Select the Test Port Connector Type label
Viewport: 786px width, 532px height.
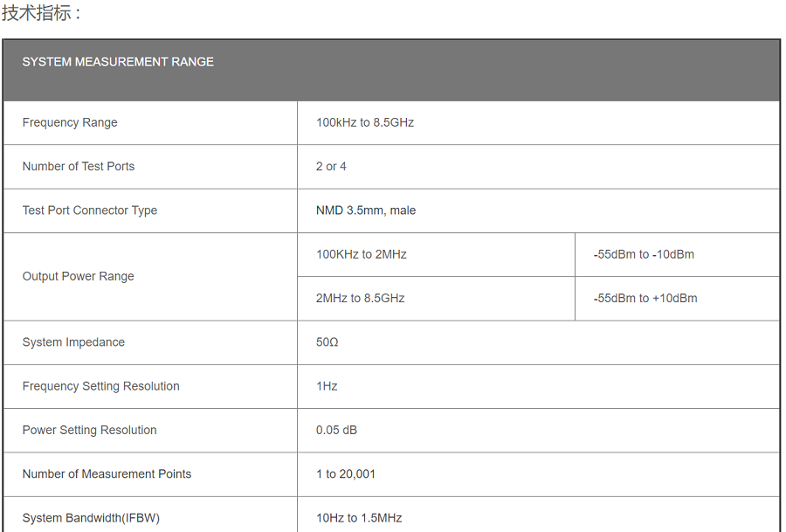90,211
